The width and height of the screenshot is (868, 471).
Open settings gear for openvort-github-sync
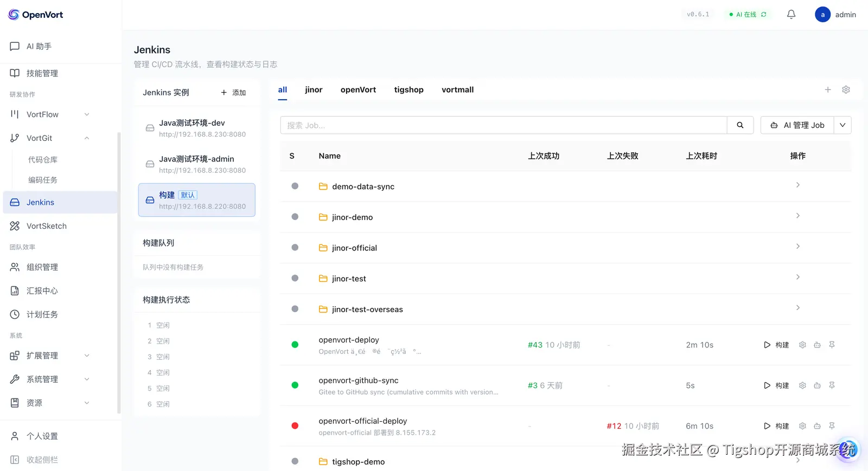[x=802, y=385]
